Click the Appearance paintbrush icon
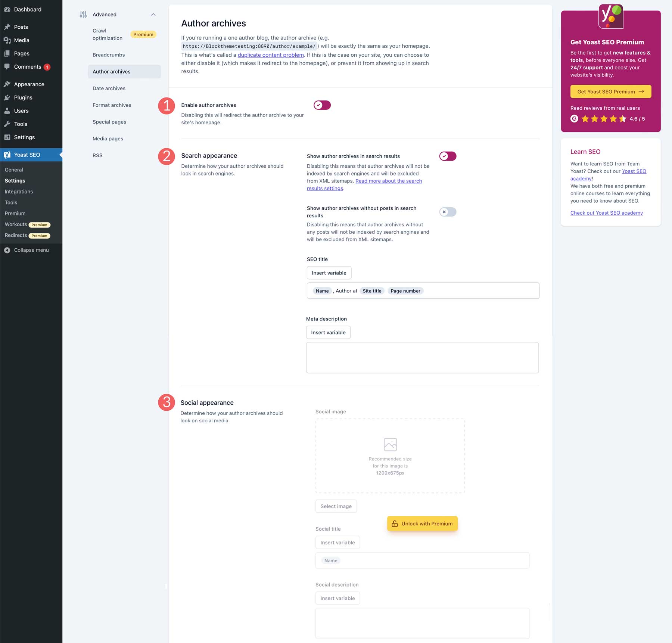Image resolution: width=672 pixels, height=643 pixels. click(x=7, y=84)
